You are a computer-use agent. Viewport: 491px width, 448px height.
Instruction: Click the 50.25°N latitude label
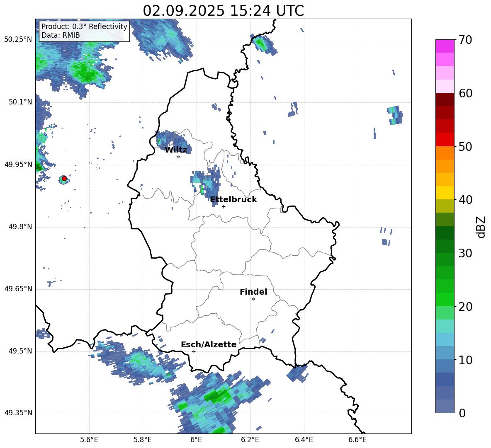[x=18, y=39]
